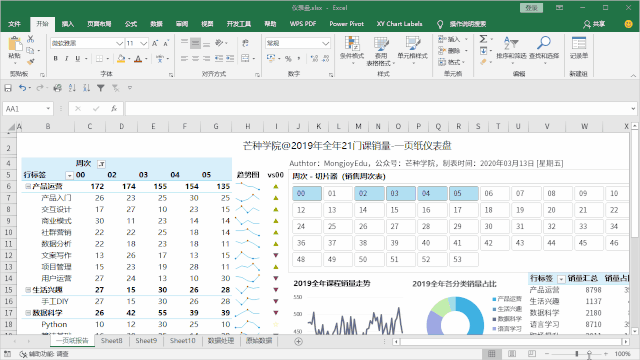
Task: Collapse the 产品运营 pivot group
Action: pyautogui.click(x=28, y=187)
